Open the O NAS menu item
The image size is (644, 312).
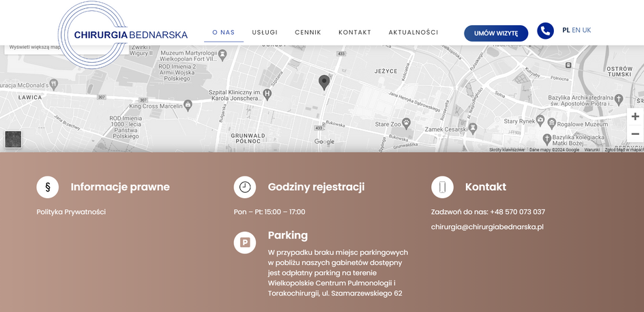click(223, 33)
